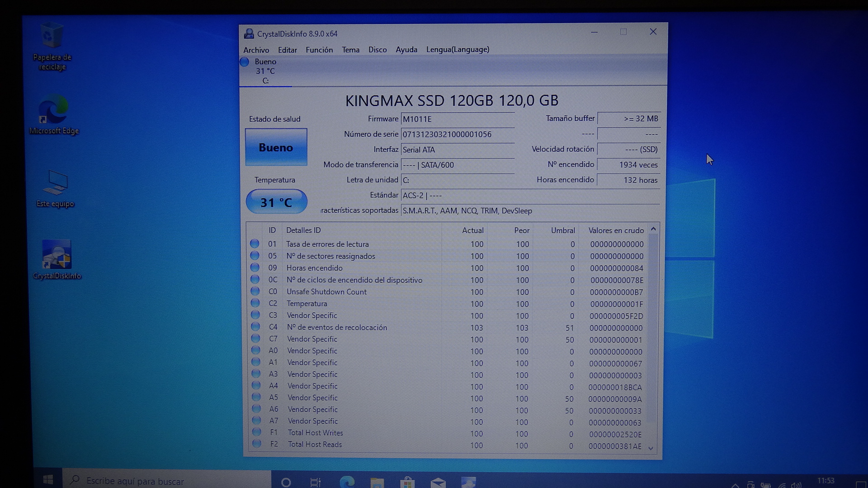Click the taskbar clock showing 11:53
Screen dimensions: 868x488
point(826,481)
